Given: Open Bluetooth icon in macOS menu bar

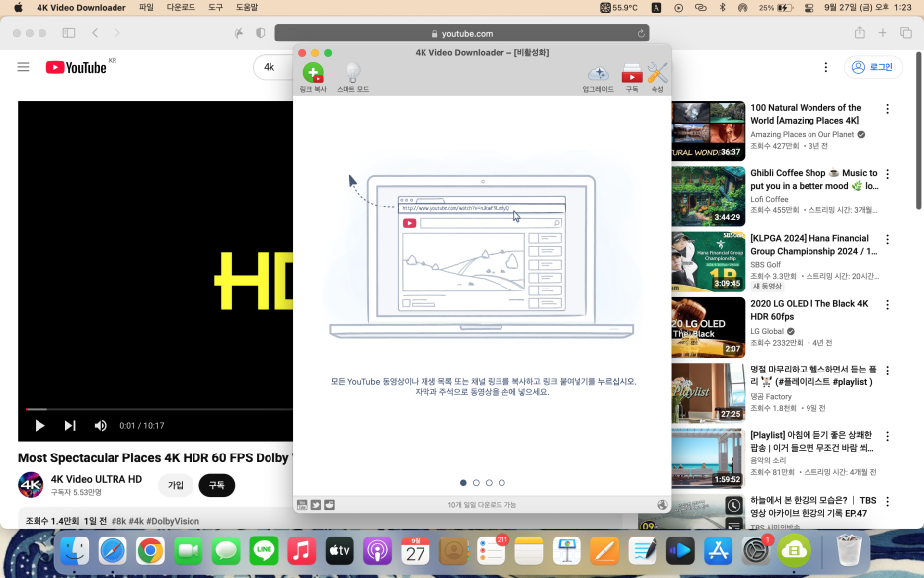Looking at the screenshot, I should (x=722, y=7).
